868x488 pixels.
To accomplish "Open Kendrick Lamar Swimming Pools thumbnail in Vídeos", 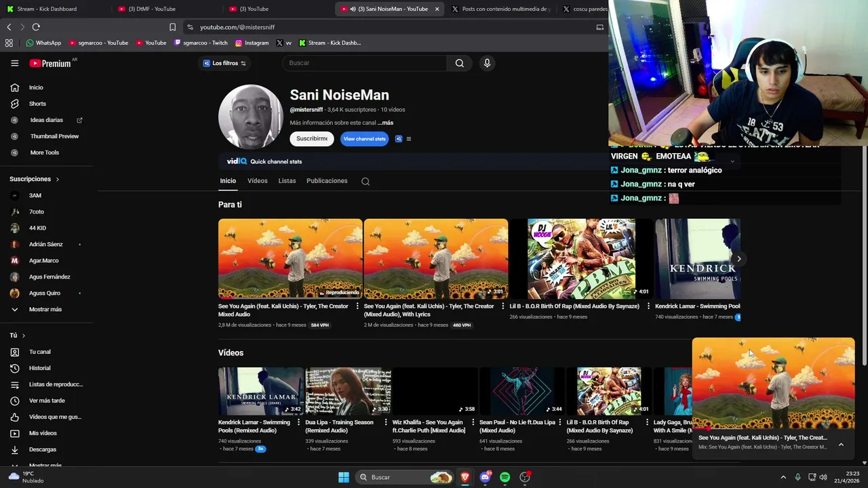I will click(260, 391).
